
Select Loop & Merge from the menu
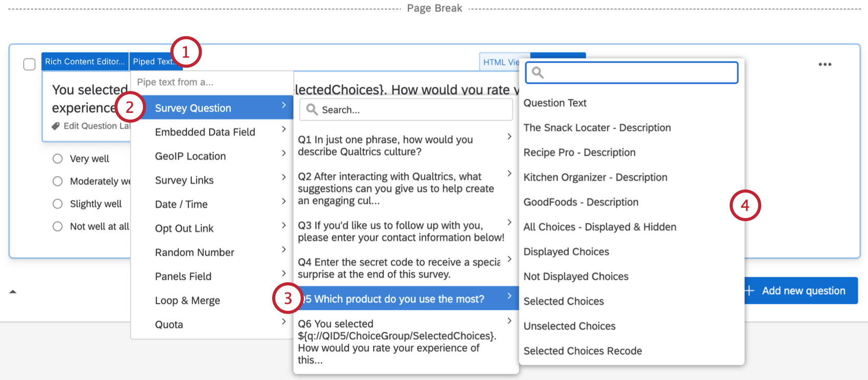point(187,300)
